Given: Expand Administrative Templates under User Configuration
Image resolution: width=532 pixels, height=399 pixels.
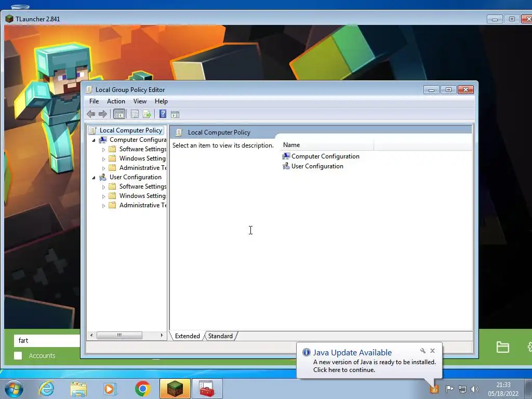Looking at the screenshot, I should (103, 206).
